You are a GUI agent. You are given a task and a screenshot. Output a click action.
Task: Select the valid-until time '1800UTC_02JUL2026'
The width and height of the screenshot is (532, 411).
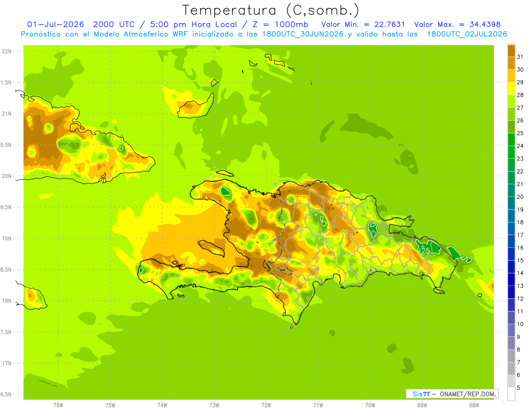point(467,34)
